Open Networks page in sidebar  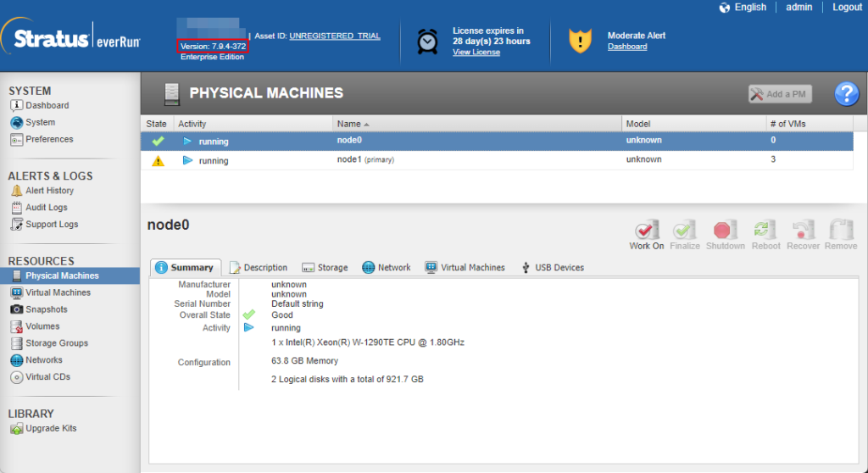[x=44, y=360]
